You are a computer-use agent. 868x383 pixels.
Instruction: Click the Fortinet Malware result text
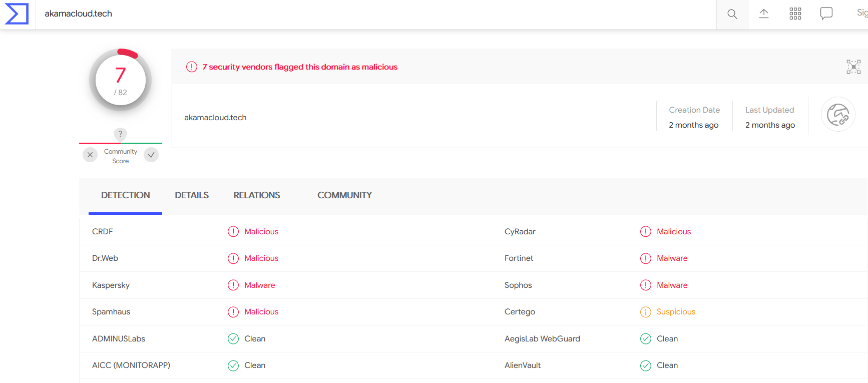coord(672,258)
